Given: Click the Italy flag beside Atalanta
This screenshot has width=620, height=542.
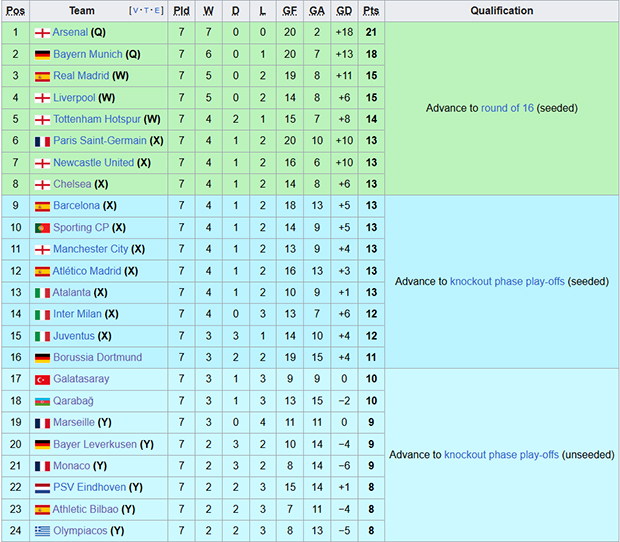Looking at the screenshot, I should (x=42, y=292).
